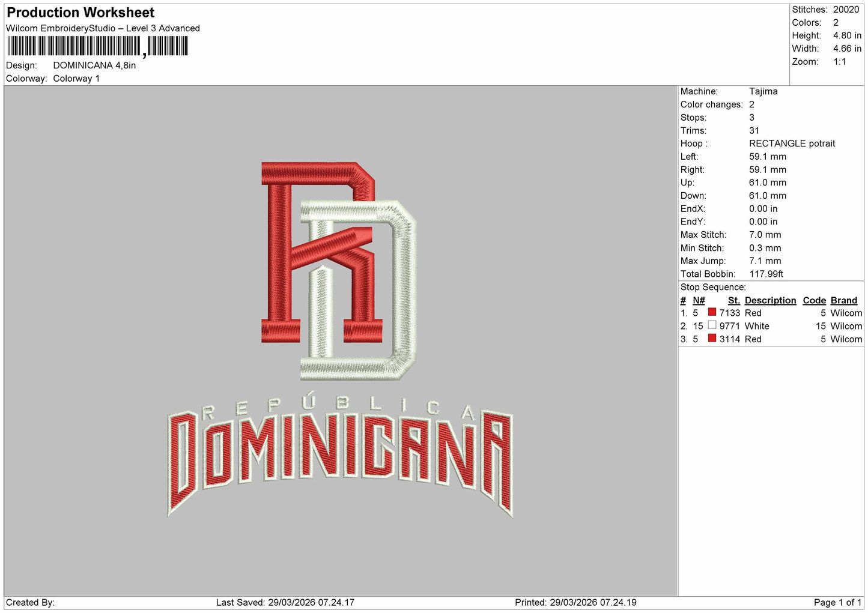Click the barcode under the worksheet title
Screen dimensions: 868x613
pos(98,46)
